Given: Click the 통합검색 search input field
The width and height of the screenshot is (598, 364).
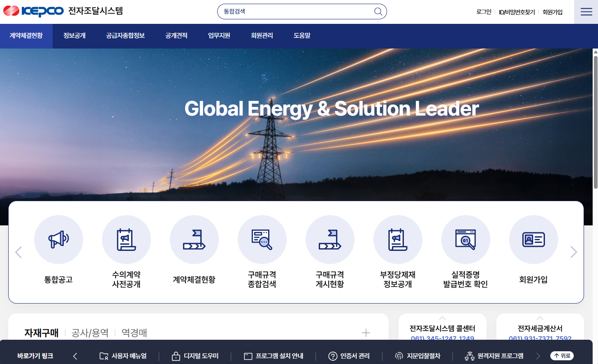Looking at the screenshot, I should (x=297, y=12).
